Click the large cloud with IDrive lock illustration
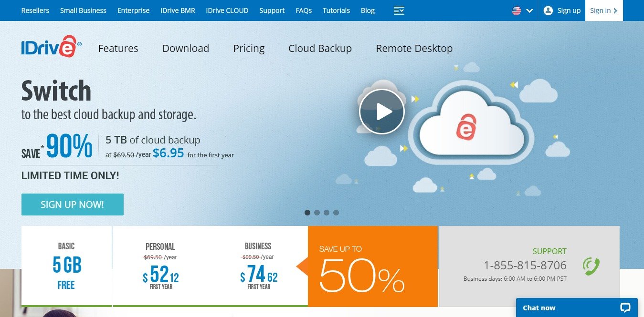The image size is (644, 317). (470, 123)
